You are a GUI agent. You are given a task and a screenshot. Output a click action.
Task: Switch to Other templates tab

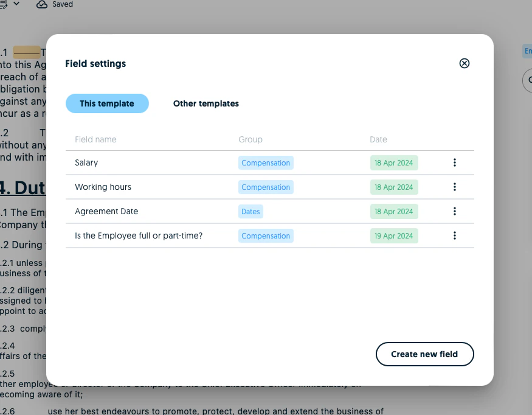pos(206,103)
